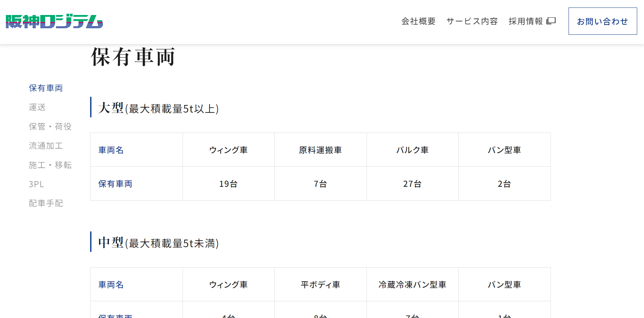Go to 配車手配 in the sidebar

coord(46,203)
